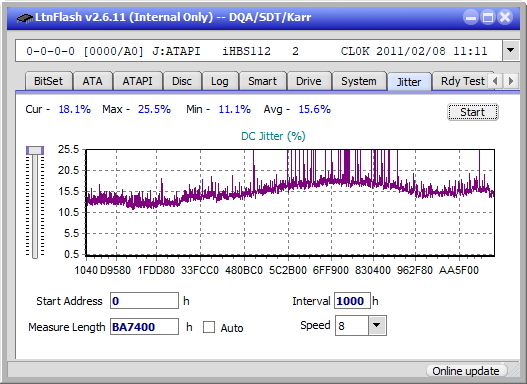The width and height of the screenshot is (527, 384).
Task: Go to the Drive tab
Action: (309, 81)
